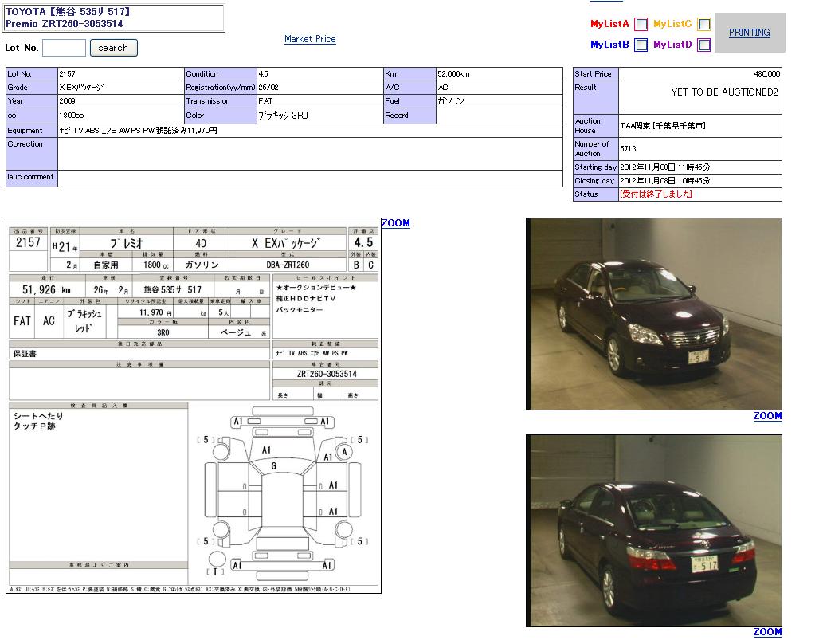Click the Lot No. input field
The width and height of the screenshot is (819, 644).
click(x=64, y=48)
